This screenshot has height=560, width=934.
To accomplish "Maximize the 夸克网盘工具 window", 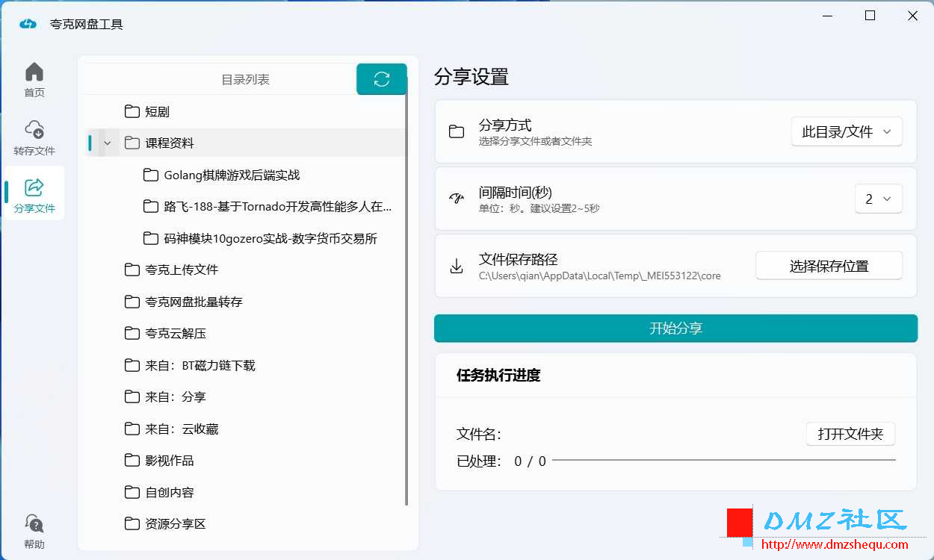I will (870, 16).
